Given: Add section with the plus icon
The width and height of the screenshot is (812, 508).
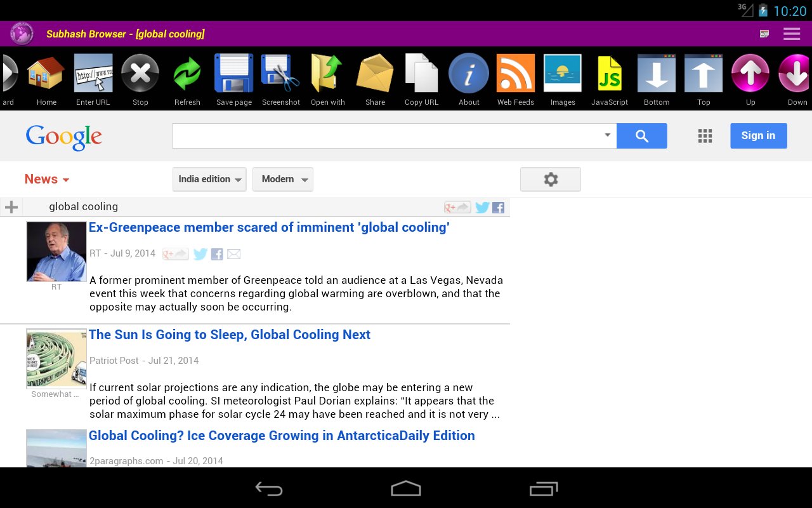Looking at the screenshot, I should click(11, 207).
